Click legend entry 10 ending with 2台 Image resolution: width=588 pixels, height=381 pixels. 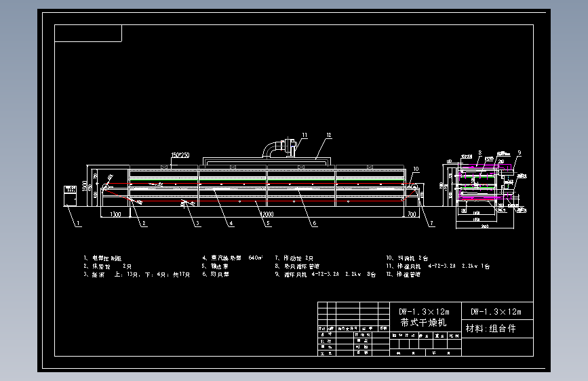407,258
